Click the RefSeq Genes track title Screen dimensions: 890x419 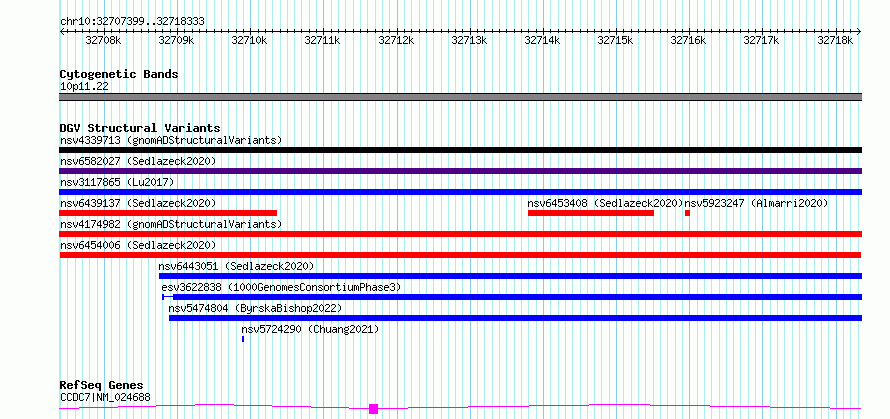[101, 386]
